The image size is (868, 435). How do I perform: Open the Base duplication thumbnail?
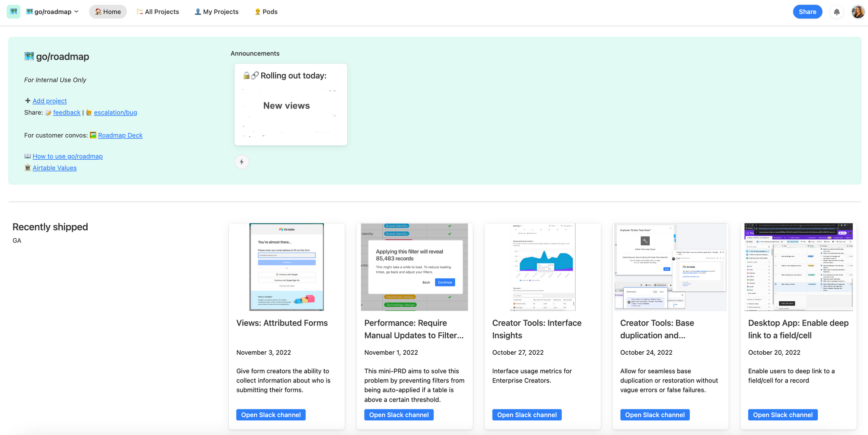(x=671, y=267)
